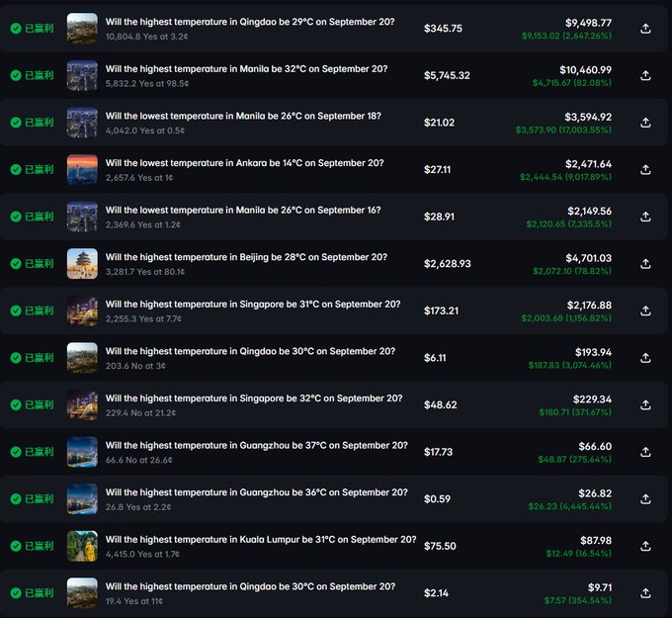Open the Guangzhou 36°C market thumbnail
Image resolution: width=672 pixels, height=618 pixels.
pyautogui.click(x=82, y=498)
